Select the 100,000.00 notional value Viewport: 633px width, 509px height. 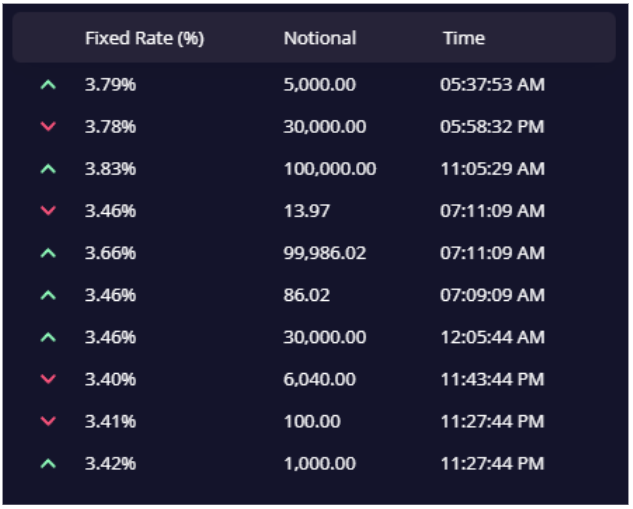[330, 169]
